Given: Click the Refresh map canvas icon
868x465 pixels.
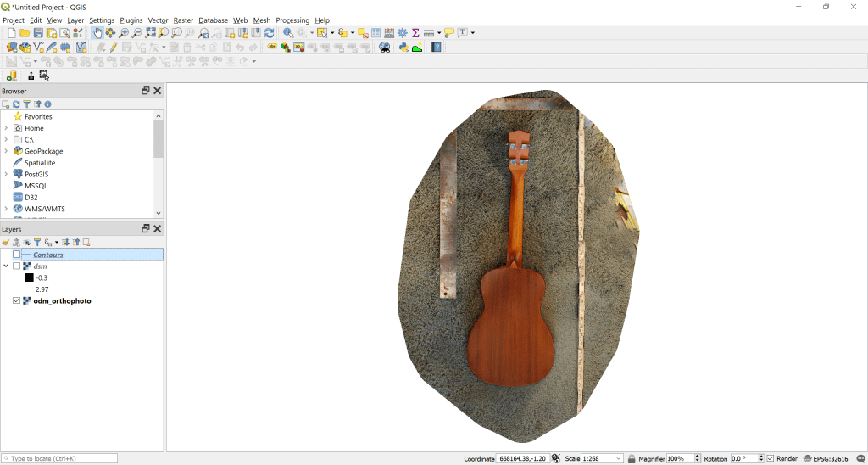Looking at the screenshot, I should pos(270,33).
